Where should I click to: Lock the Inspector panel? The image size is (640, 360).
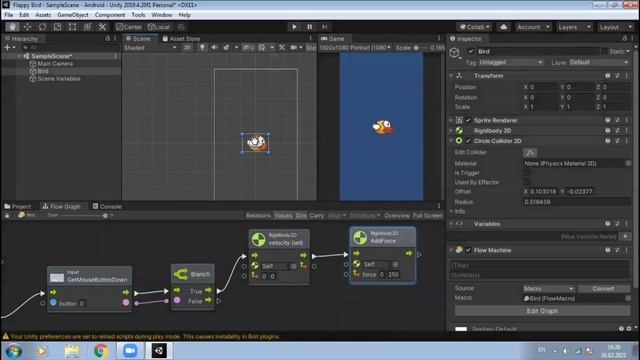click(x=624, y=38)
